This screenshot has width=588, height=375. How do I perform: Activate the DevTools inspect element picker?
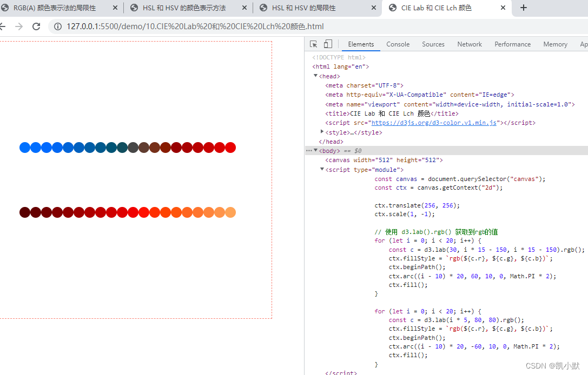pos(314,44)
